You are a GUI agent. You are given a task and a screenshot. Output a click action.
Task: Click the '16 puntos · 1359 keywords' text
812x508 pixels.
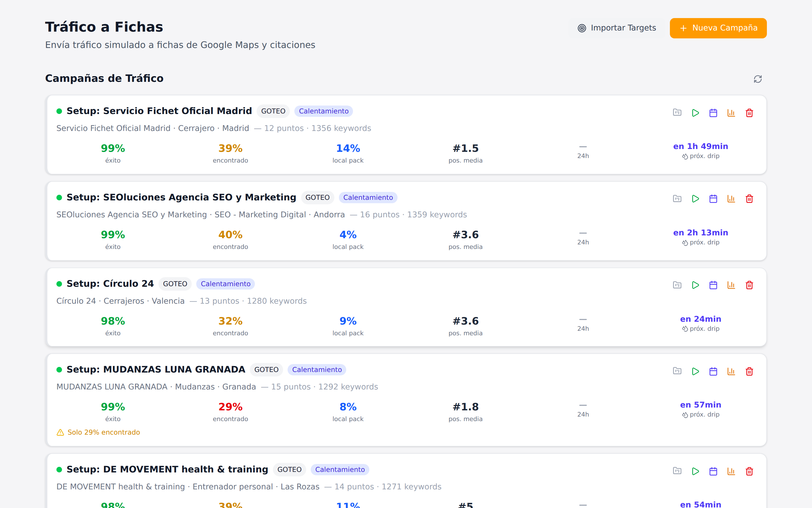tap(413, 215)
